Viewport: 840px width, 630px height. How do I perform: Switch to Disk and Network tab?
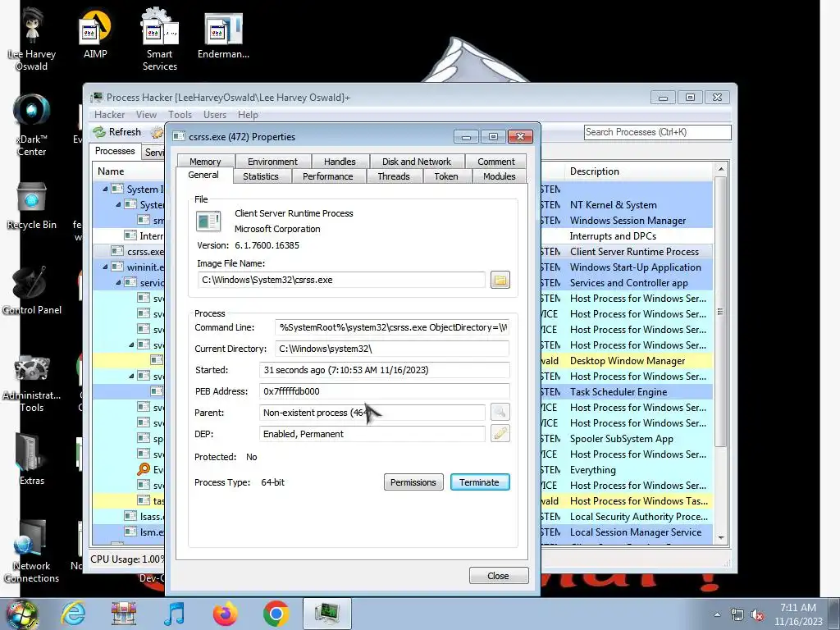click(x=416, y=162)
